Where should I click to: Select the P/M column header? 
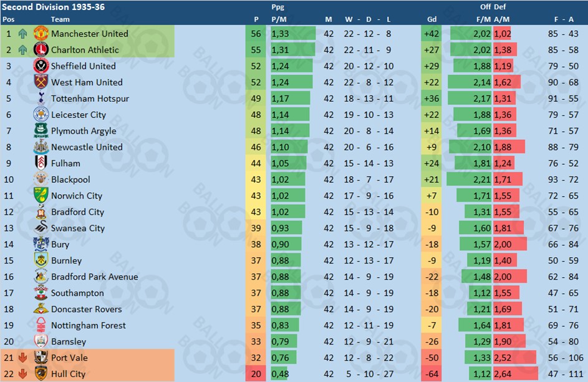click(x=279, y=19)
